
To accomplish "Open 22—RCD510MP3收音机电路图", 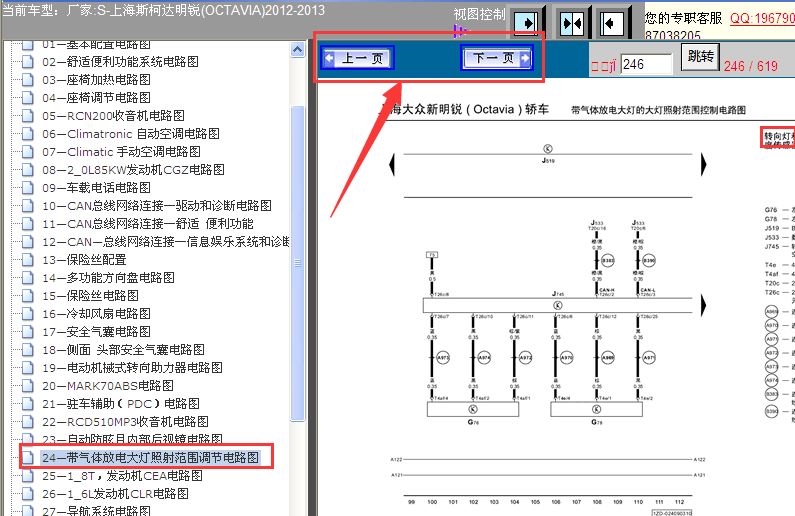I will pyautogui.click(x=125, y=422).
